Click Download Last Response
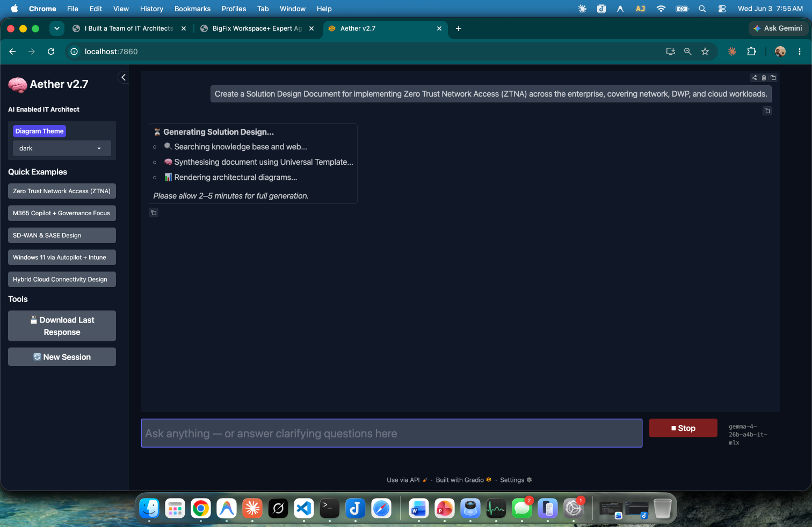The width and height of the screenshot is (812, 527). point(62,326)
